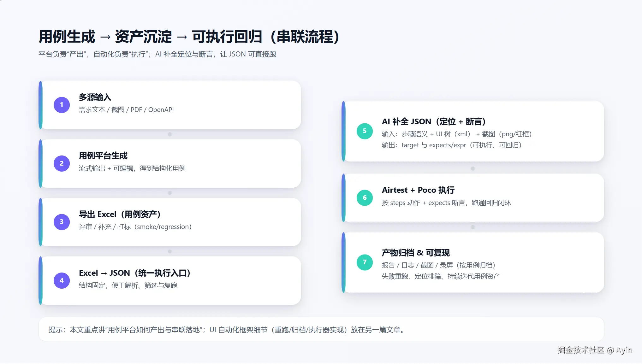642x364 pixels.
Task: Click the purple number 4 circle
Action: click(62, 280)
